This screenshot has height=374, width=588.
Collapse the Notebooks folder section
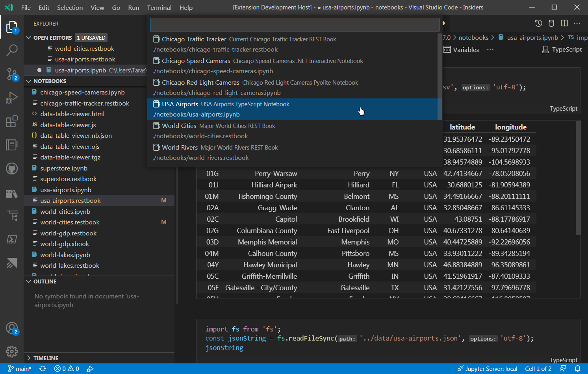point(28,81)
